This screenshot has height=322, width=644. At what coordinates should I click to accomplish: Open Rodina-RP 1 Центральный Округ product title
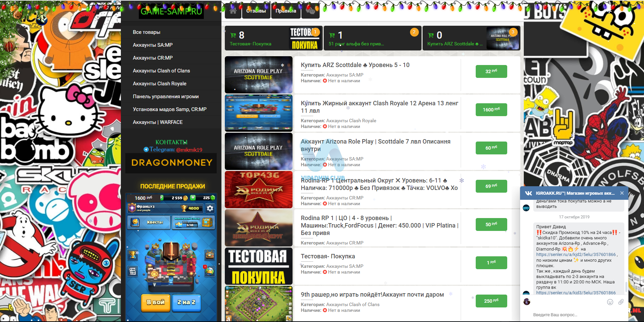pyautogui.click(x=379, y=184)
